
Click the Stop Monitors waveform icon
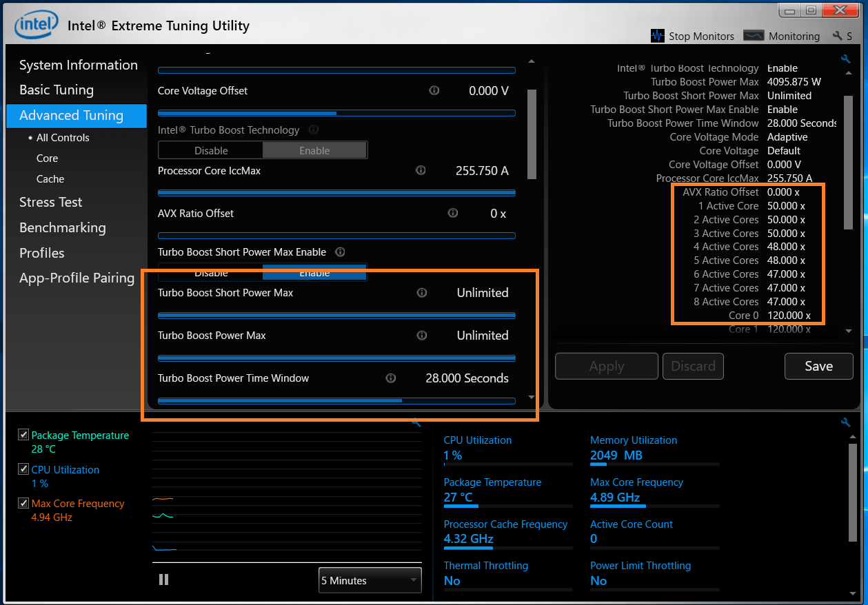tap(658, 36)
